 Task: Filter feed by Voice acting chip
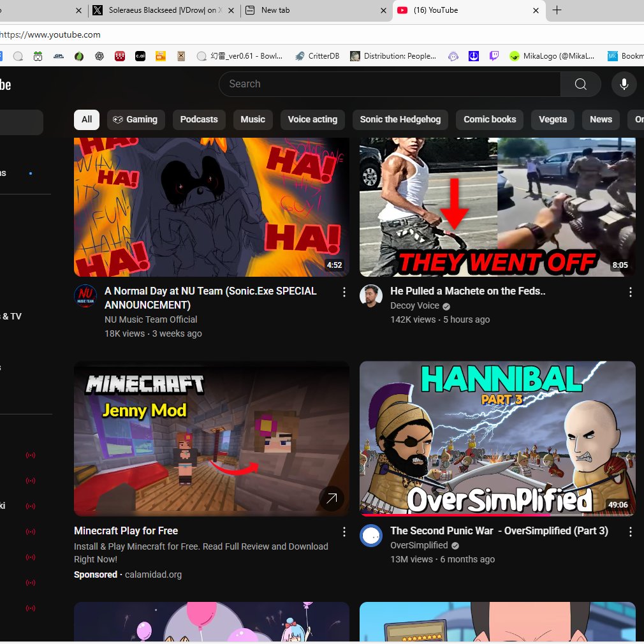click(312, 119)
